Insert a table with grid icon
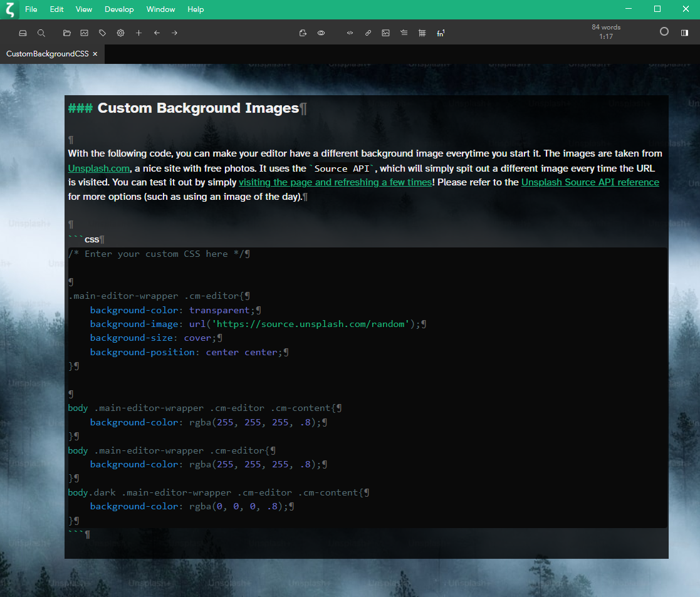The image size is (700, 597). click(x=422, y=33)
